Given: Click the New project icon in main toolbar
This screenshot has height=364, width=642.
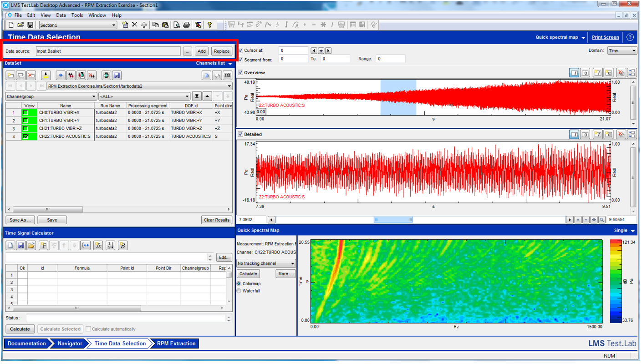Looking at the screenshot, I should click(11, 25).
